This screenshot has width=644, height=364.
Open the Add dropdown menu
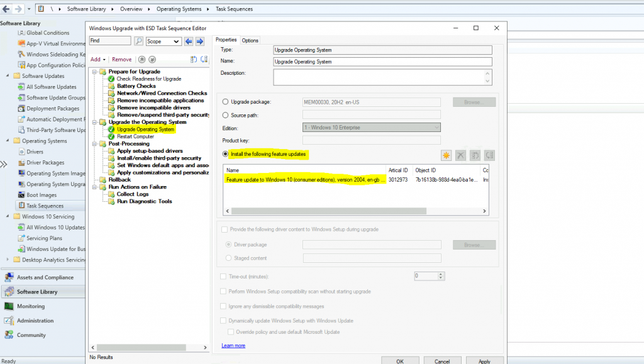pos(97,60)
